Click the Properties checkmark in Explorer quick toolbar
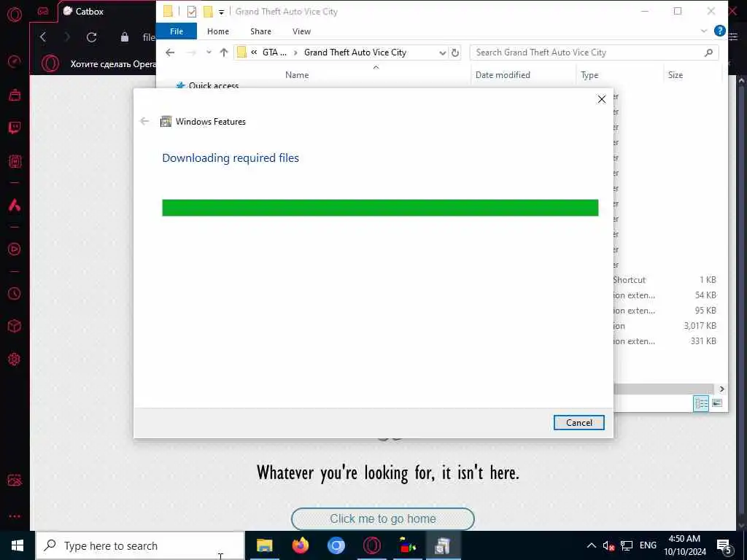The height and width of the screenshot is (560, 747). (192, 12)
